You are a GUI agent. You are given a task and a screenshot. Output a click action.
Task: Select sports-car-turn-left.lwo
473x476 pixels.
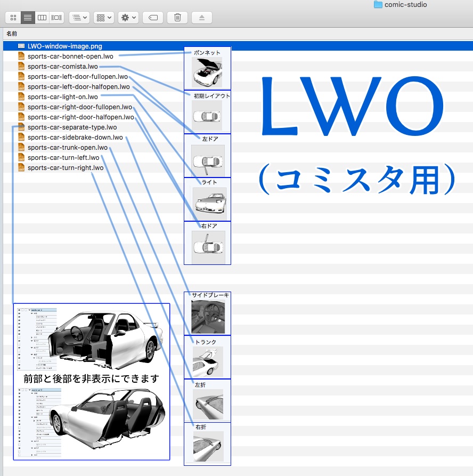(x=63, y=158)
